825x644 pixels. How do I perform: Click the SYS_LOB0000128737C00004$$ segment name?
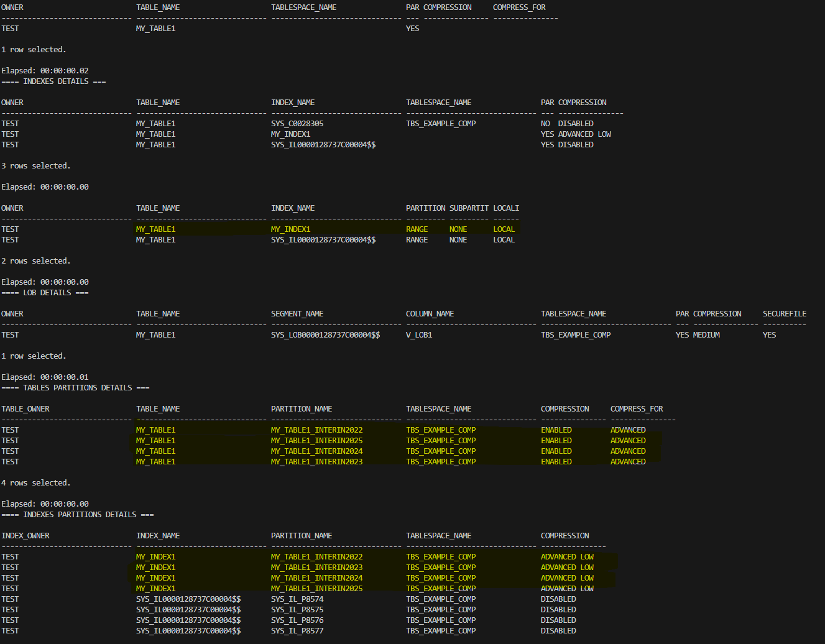point(325,335)
